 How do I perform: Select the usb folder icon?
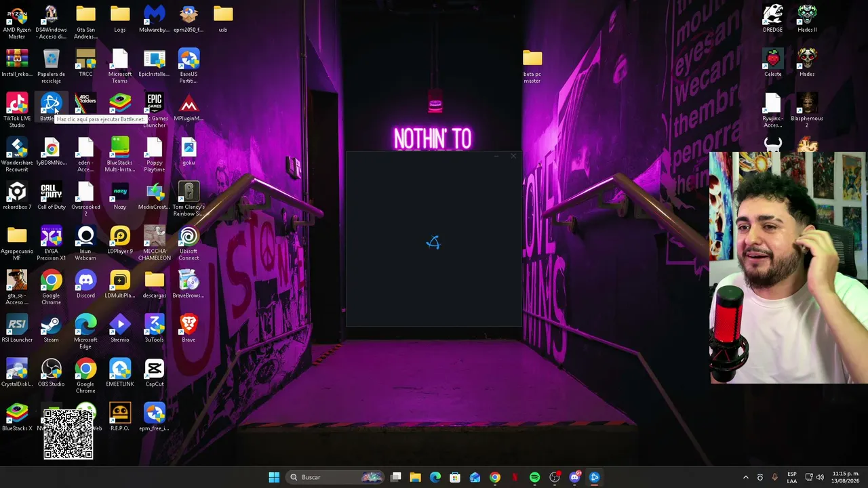(x=223, y=19)
